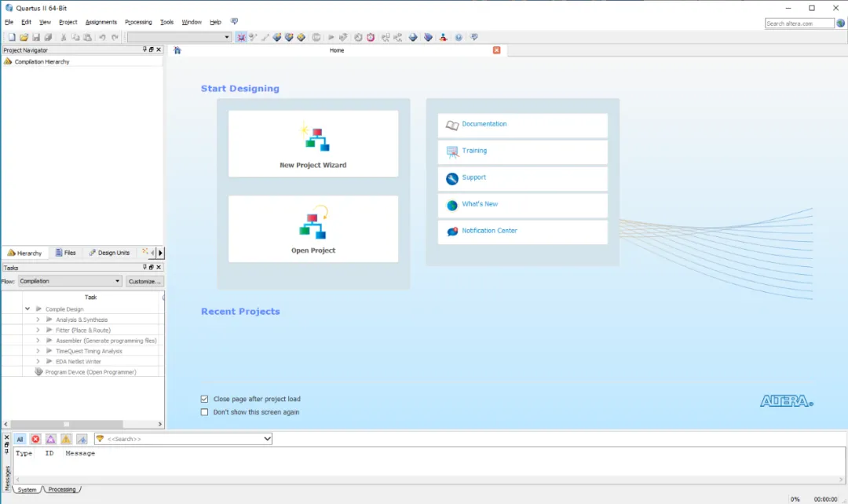Toggle the info messages filter
This screenshot has width=848, height=504.
(x=82, y=439)
